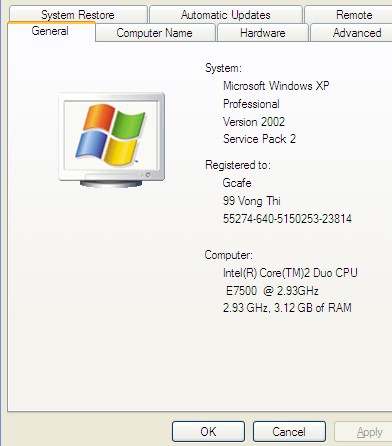Go to the Advanced tab
The height and width of the screenshot is (446, 392).
point(352,33)
